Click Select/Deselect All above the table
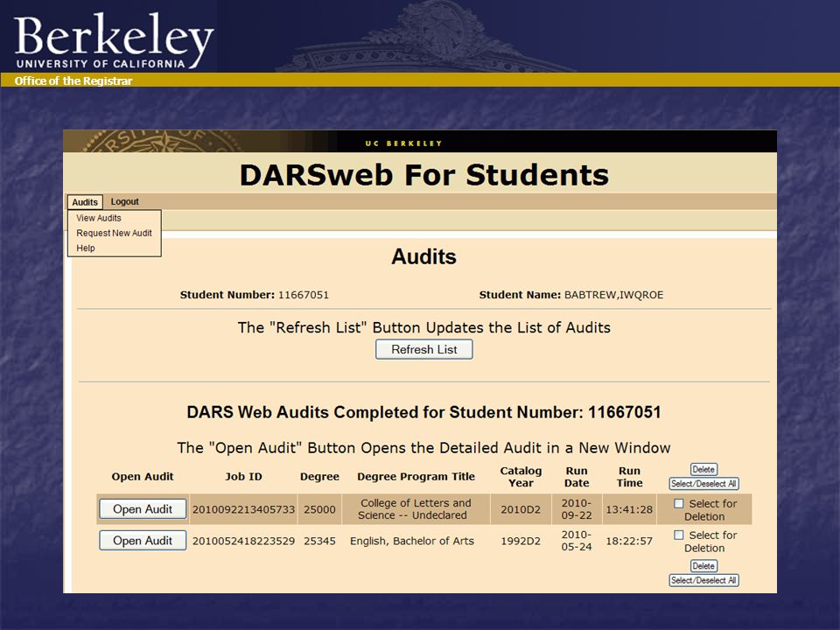The height and width of the screenshot is (630, 840). click(703, 484)
